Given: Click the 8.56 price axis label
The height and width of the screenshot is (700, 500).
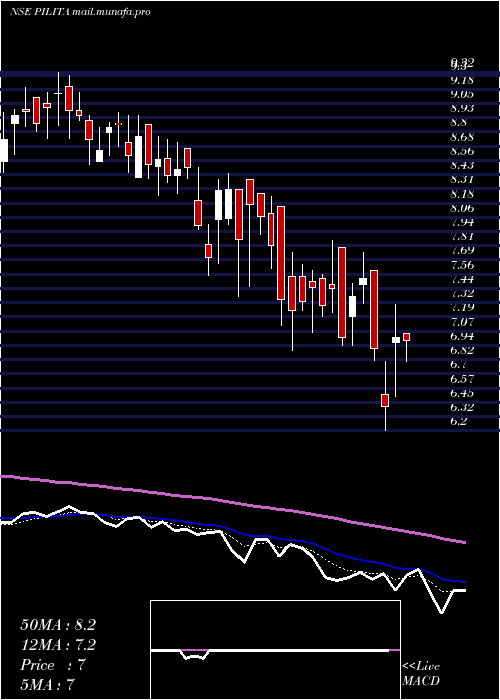Looking at the screenshot, I should 462,151.
